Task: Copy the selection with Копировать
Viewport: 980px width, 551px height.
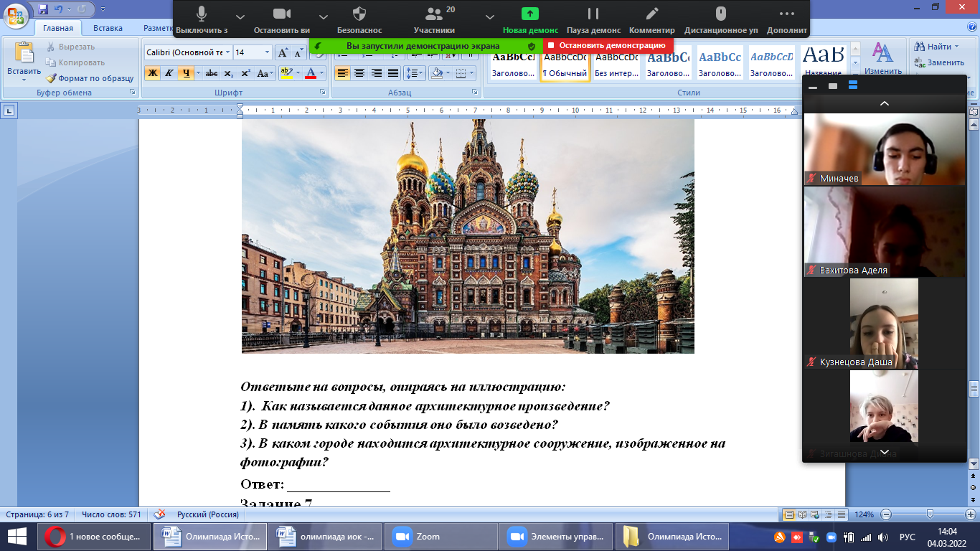Action: click(x=75, y=62)
